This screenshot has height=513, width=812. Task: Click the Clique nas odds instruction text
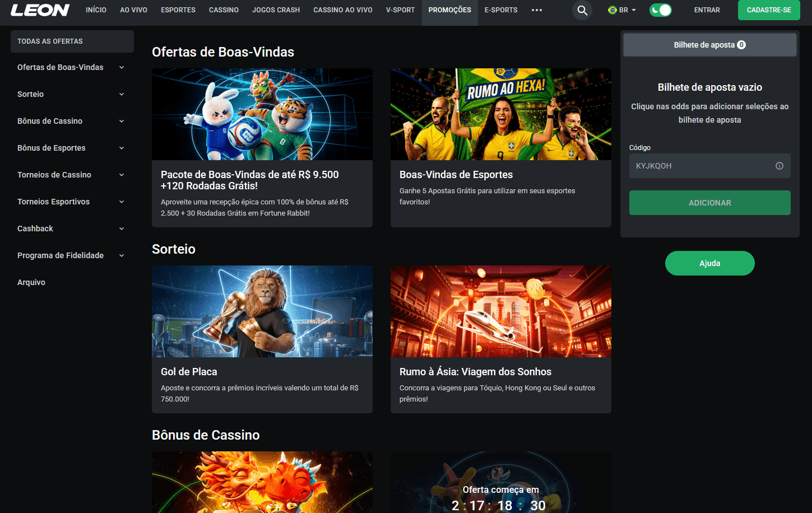pyautogui.click(x=710, y=113)
